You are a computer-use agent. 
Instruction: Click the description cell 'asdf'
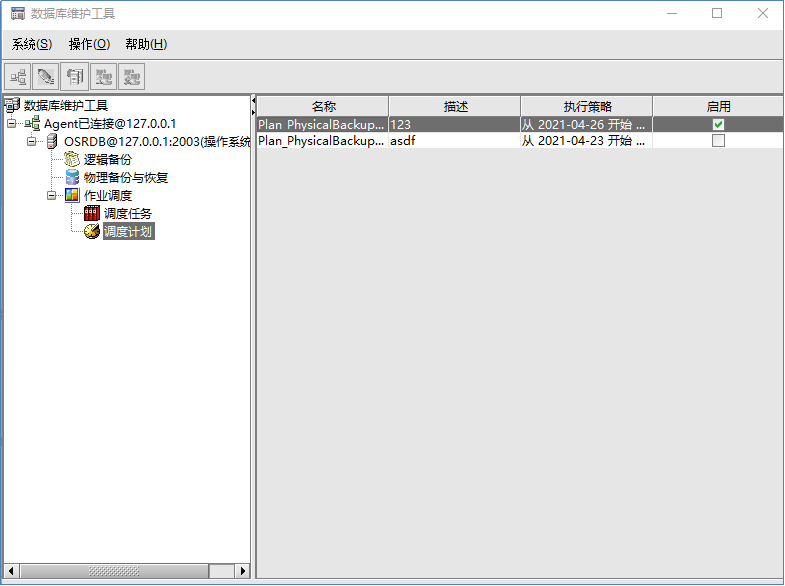[x=455, y=141]
